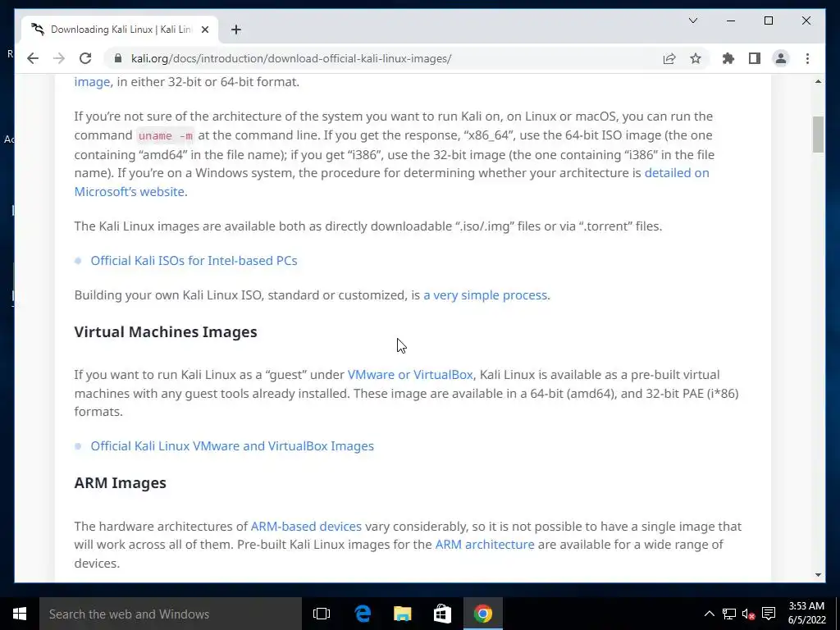Click the Search the web and Windows box
Viewport: 840px width, 630px height.
coord(171,614)
